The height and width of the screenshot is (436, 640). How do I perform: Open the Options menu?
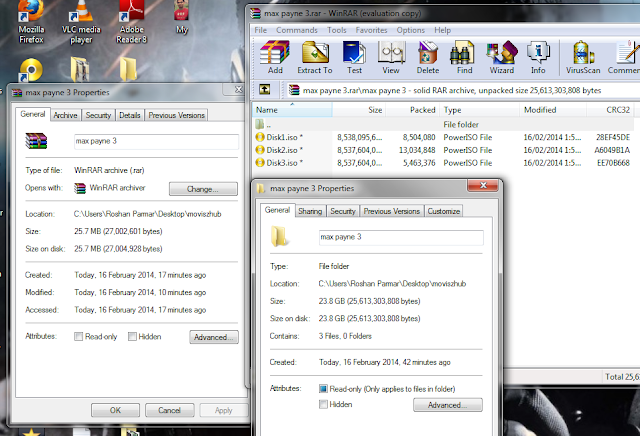[411, 30]
